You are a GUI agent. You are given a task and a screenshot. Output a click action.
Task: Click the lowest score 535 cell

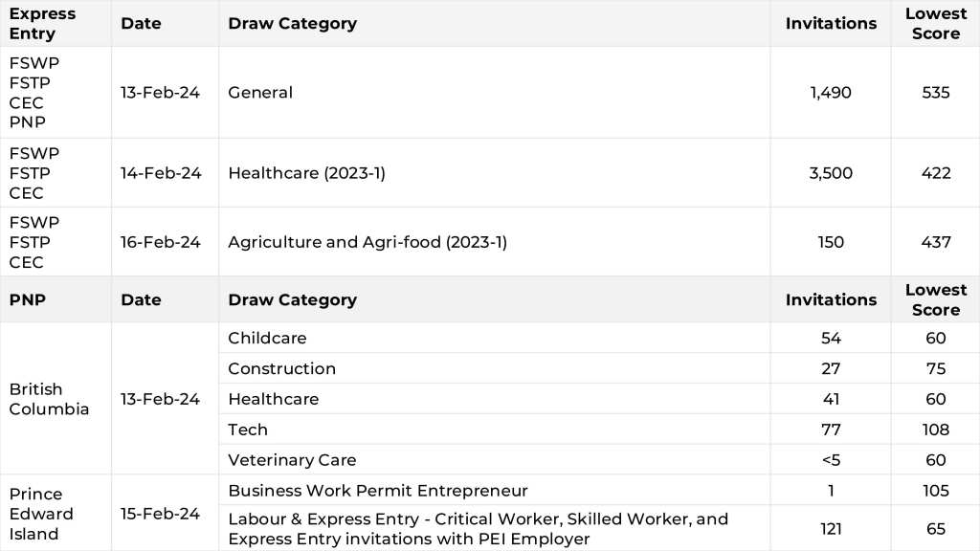pyautogui.click(x=935, y=93)
